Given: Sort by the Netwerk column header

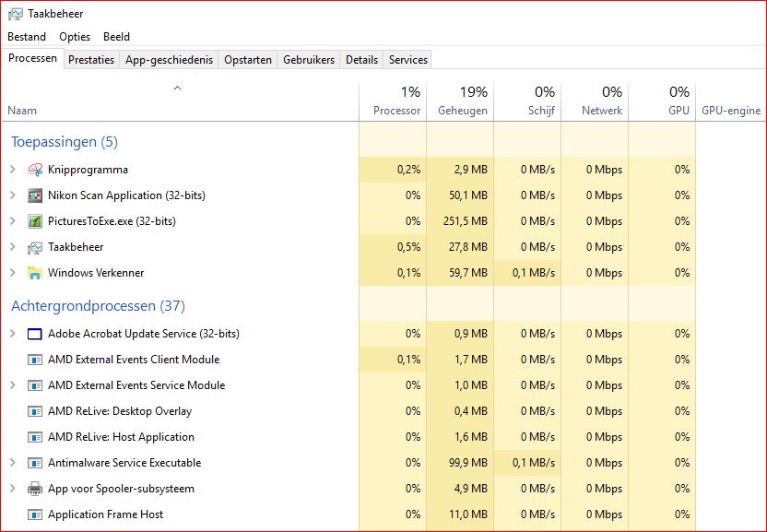Looking at the screenshot, I should (595, 101).
